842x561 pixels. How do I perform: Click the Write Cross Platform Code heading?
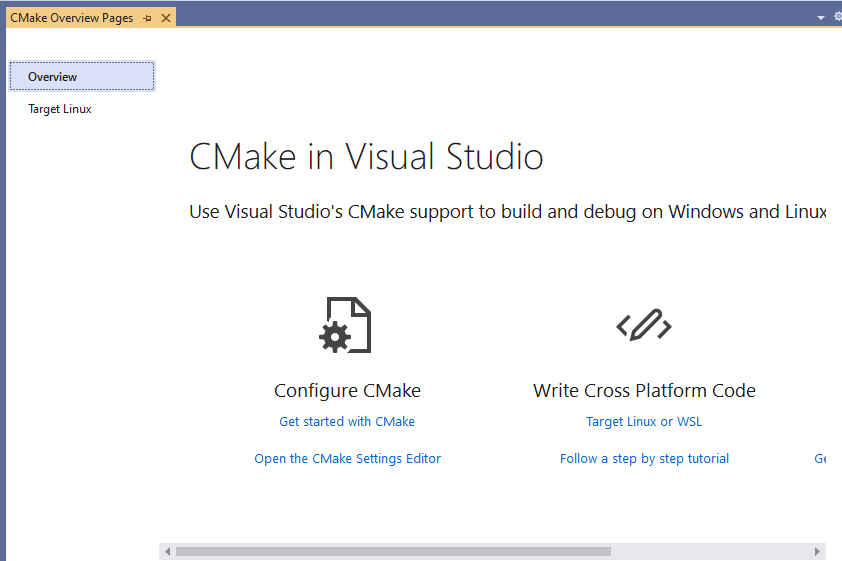(644, 390)
